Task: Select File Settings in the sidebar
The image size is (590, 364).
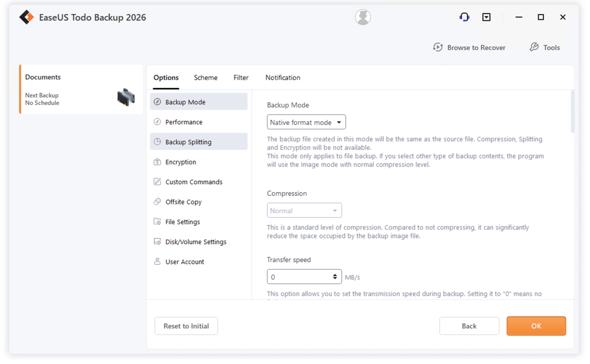Action: pos(199,222)
